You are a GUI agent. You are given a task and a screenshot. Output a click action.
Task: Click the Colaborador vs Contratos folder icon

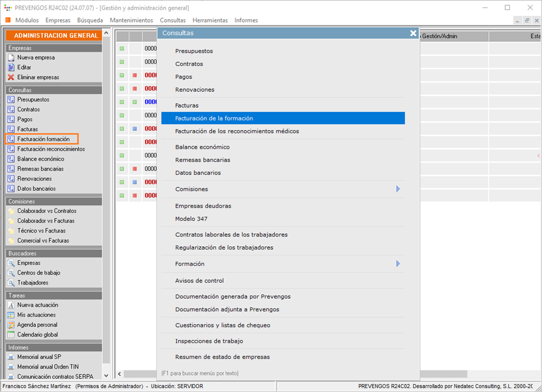tap(11, 211)
